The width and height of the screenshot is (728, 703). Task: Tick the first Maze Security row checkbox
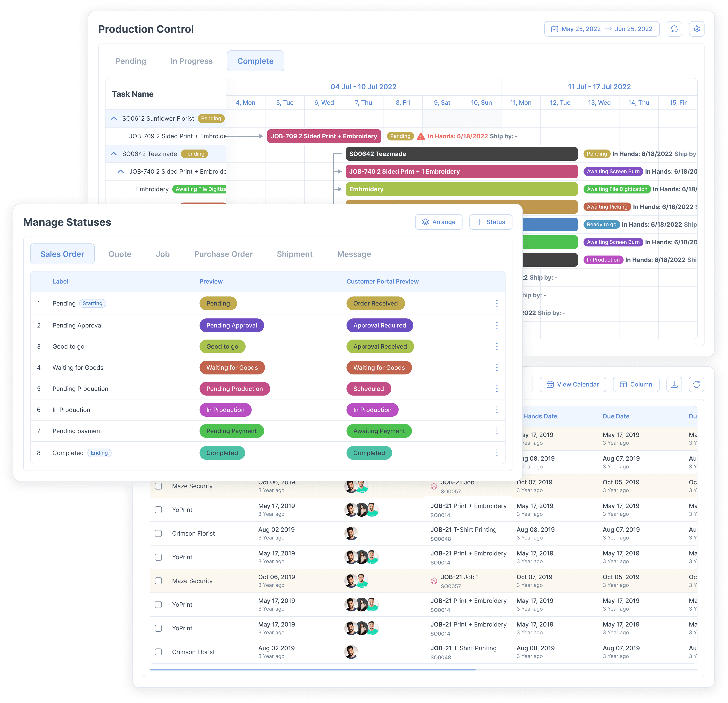pyautogui.click(x=158, y=486)
